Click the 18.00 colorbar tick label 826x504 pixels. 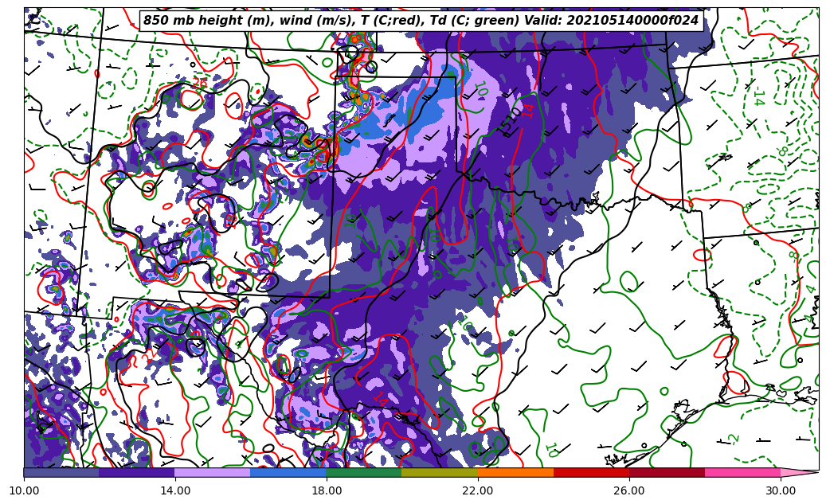coord(327,490)
